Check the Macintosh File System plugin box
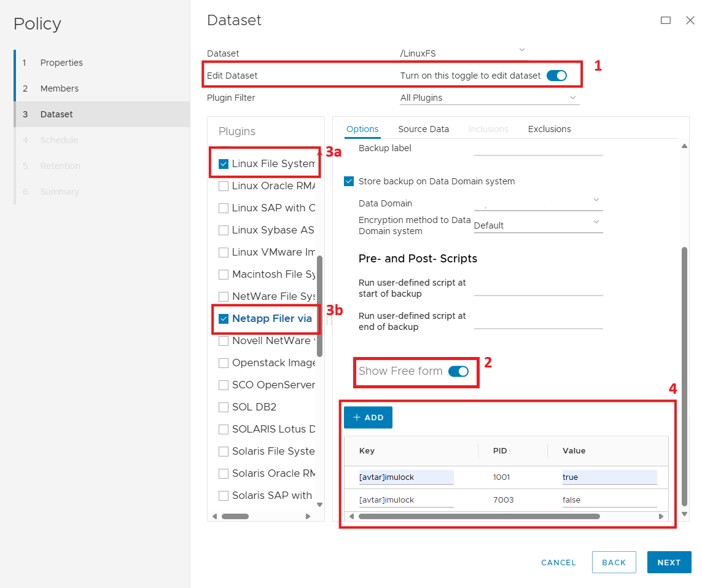This screenshot has height=588, width=702. tap(224, 275)
